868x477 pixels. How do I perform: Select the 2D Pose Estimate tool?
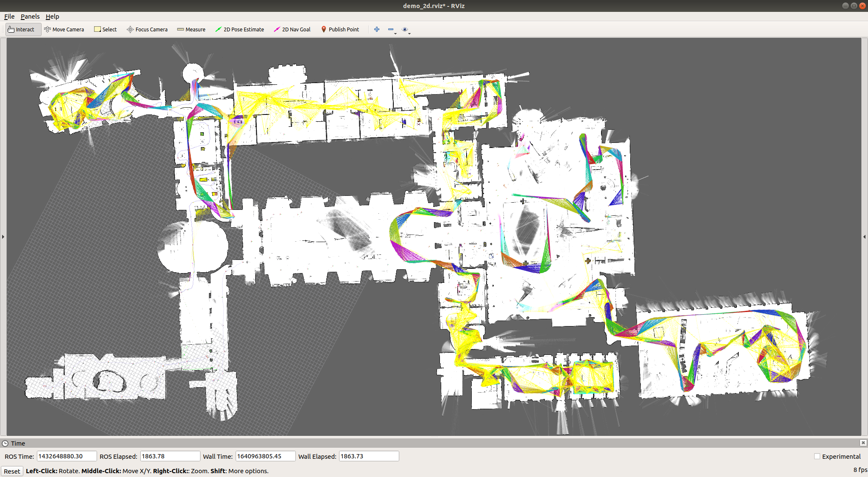pyautogui.click(x=240, y=29)
